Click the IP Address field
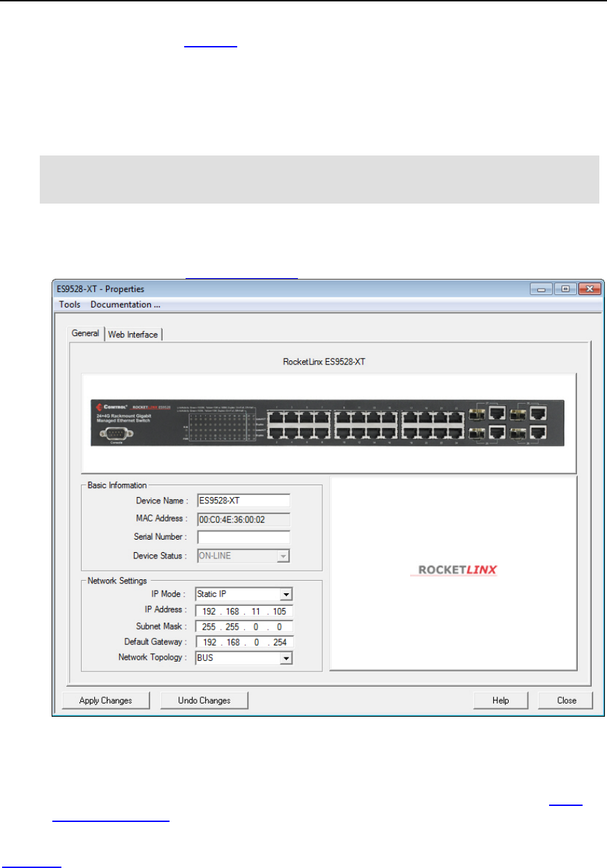 coord(245,611)
